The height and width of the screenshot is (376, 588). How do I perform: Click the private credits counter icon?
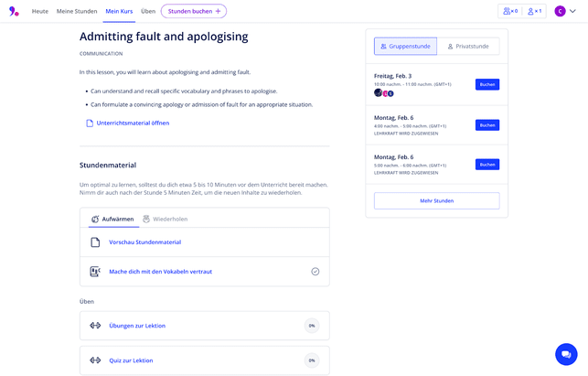point(534,11)
